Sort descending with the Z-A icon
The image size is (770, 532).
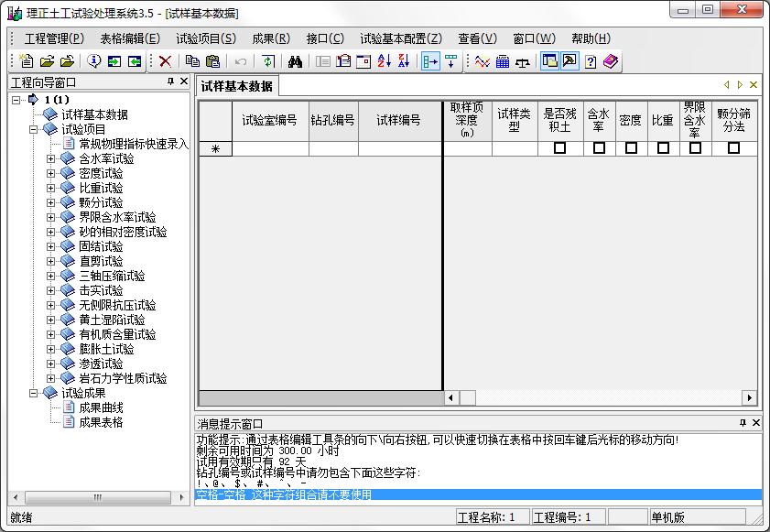404,61
